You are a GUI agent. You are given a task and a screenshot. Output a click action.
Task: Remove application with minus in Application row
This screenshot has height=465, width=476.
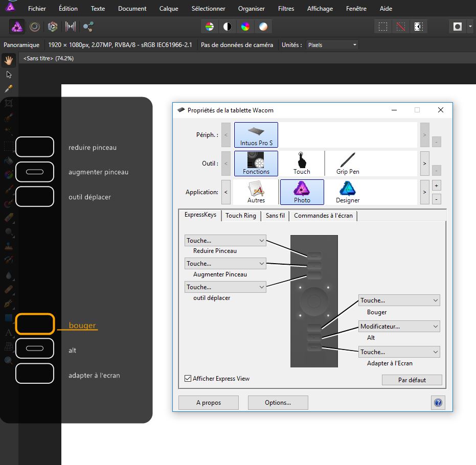[436, 199]
